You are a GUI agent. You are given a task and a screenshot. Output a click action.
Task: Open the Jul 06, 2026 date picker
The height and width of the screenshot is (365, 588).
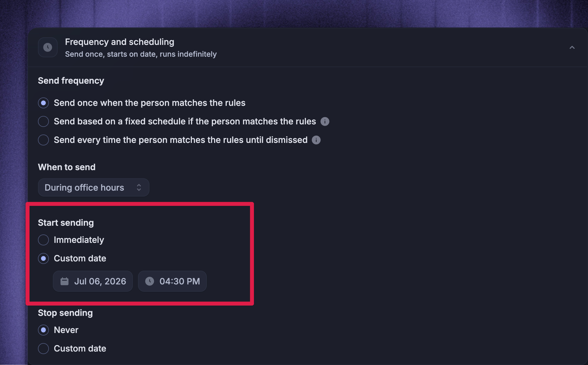[x=93, y=281]
